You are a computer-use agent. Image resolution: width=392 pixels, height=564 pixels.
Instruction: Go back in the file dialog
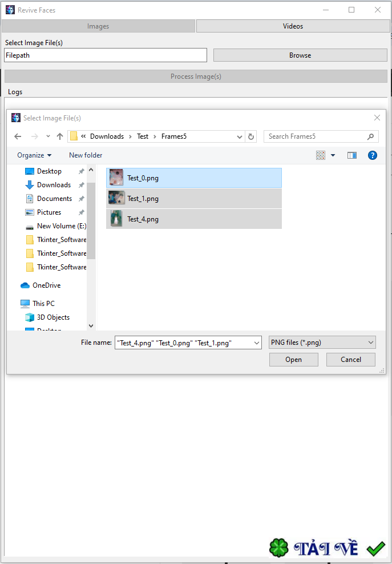pos(18,136)
